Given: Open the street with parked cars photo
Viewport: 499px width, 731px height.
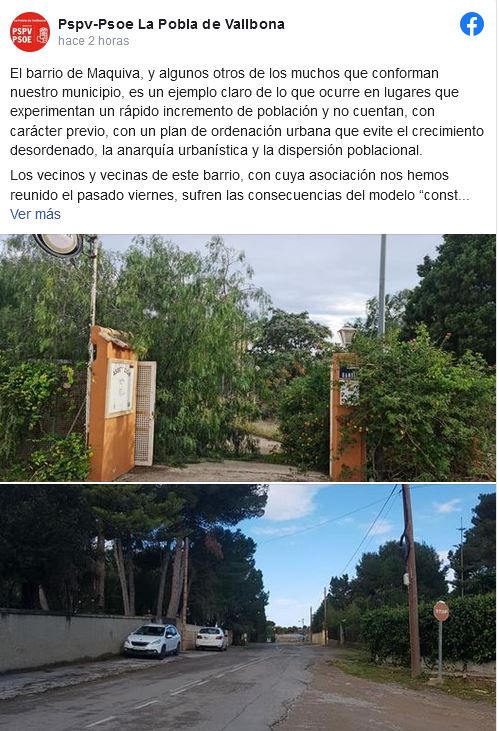Looking at the screenshot, I should (x=248, y=607).
